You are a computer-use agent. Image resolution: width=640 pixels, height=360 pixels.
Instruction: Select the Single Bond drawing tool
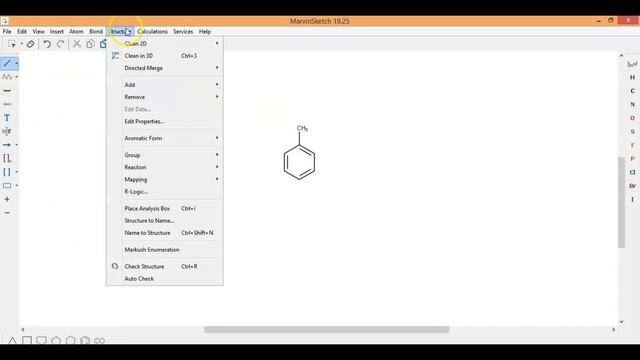tap(7, 63)
